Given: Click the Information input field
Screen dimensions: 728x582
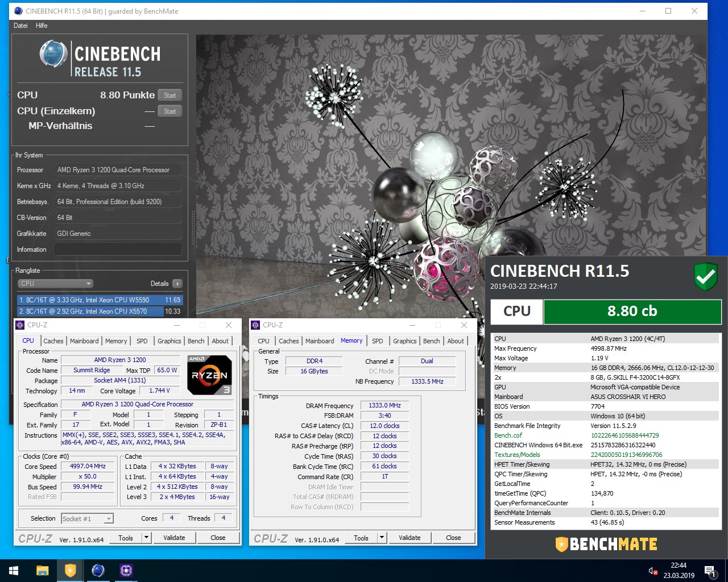Looking at the screenshot, I should pyautogui.click(x=118, y=250).
